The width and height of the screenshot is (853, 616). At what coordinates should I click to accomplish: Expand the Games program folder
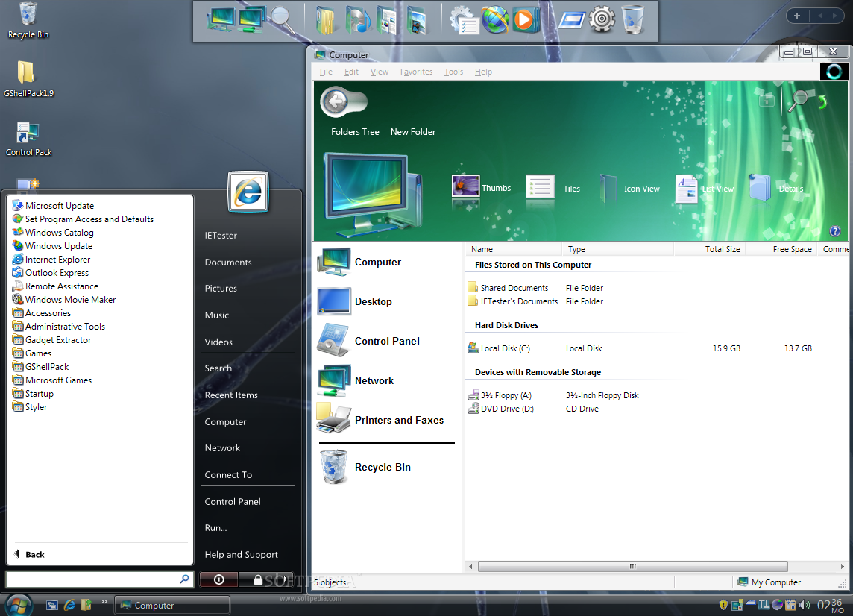pyautogui.click(x=31, y=353)
